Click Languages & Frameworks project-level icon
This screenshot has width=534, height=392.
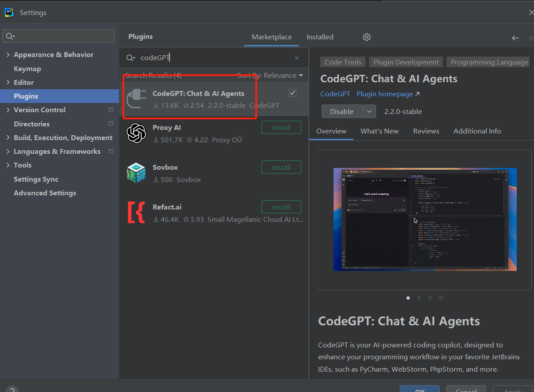(111, 151)
